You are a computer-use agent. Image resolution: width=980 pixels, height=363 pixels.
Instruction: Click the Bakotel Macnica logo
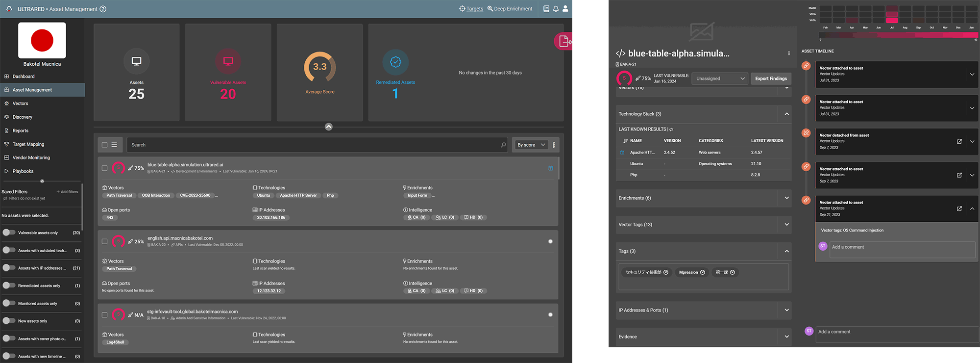(42, 40)
